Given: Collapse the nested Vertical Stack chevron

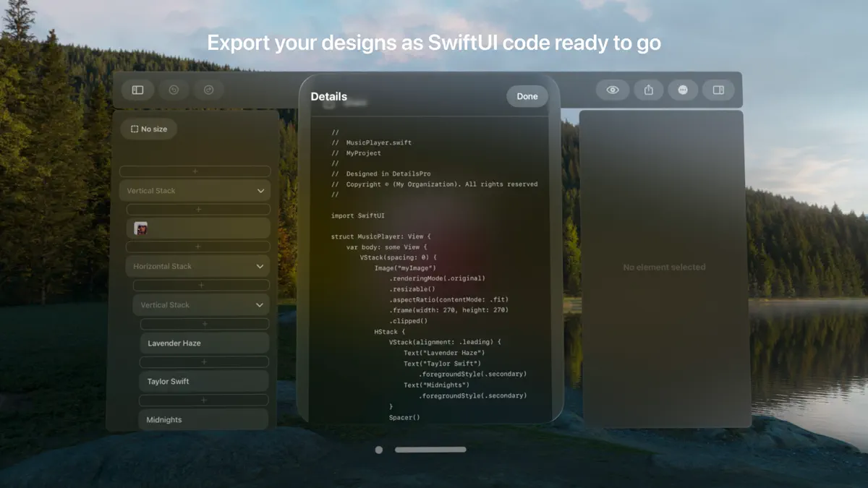Looking at the screenshot, I should click(x=260, y=304).
